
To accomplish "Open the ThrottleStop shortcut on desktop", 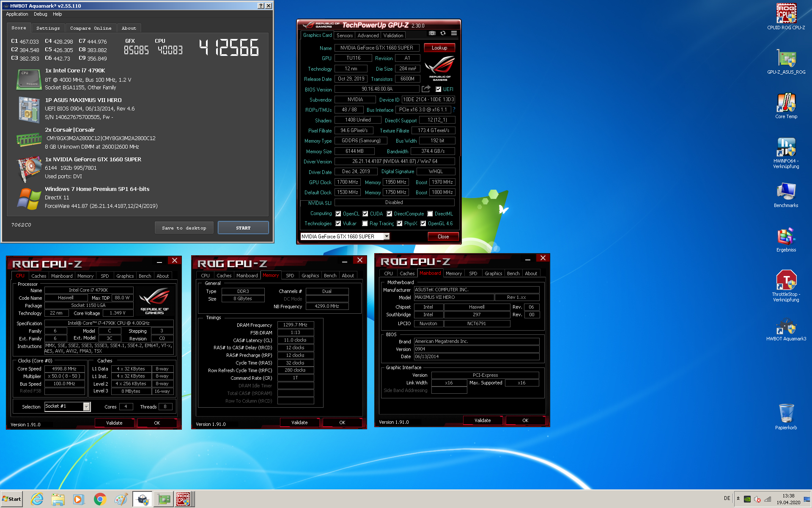I will click(x=786, y=286).
